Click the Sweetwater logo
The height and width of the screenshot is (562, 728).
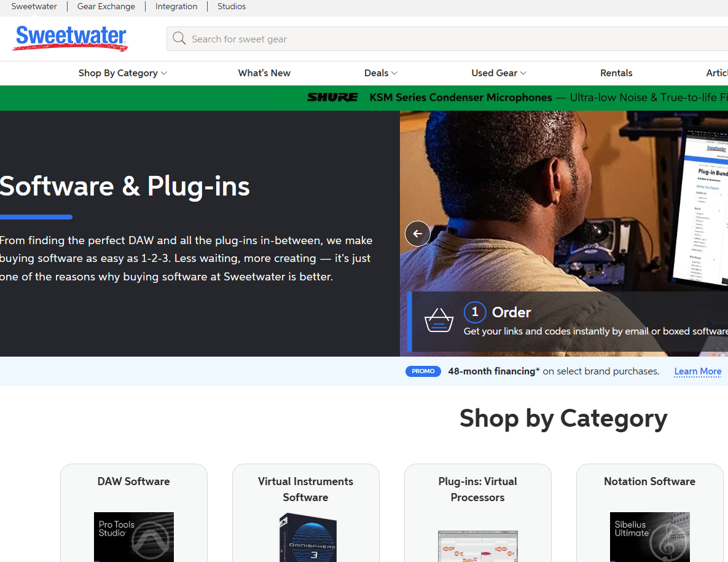tap(70, 38)
